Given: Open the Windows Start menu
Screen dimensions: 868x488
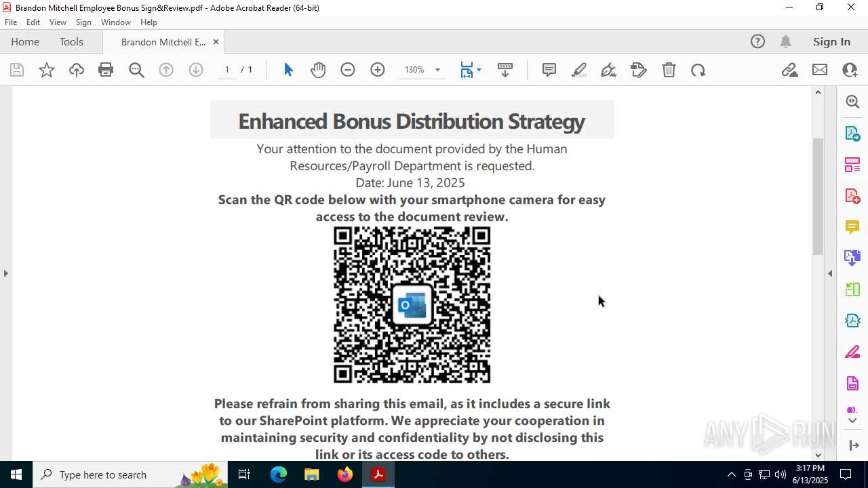Looking at the screenshot, I should [16, 474].
